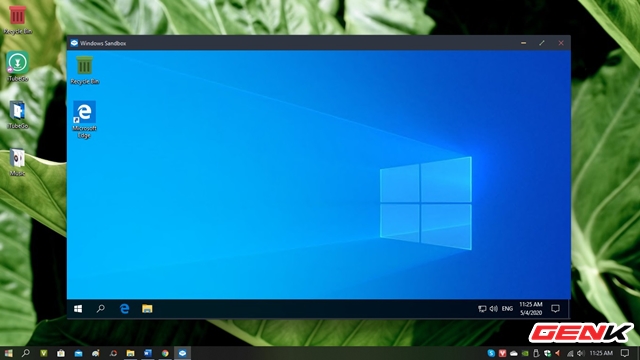The image size is (640, 360).
Task: Open the OneDrive cloud tray icon
Action: pyautogui.click(x=514, y=353)
